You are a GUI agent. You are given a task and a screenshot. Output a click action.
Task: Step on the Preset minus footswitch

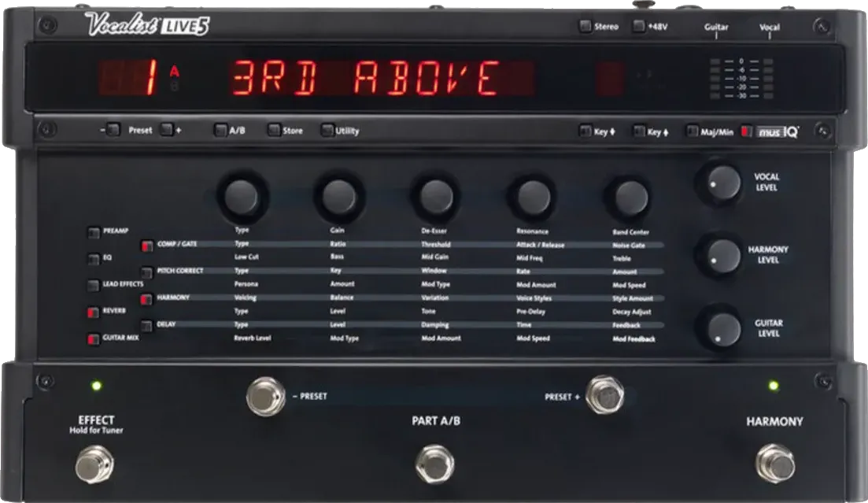[266, 396]
